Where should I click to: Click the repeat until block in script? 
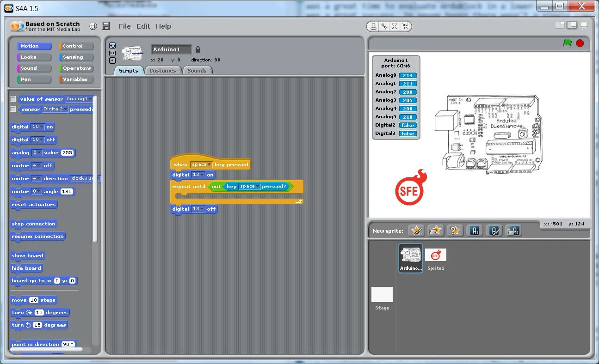click(189, 187)
